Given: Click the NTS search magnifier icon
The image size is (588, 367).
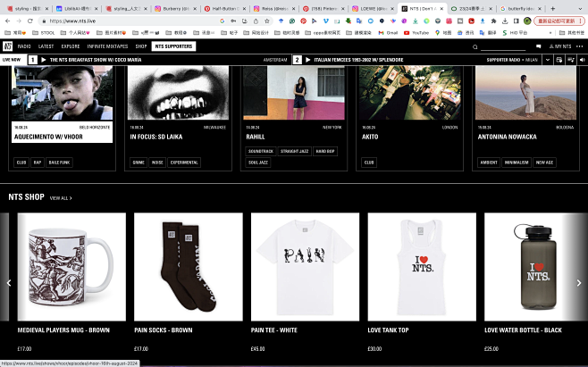Looking at the screenshot, I should (x=475, y=46).
